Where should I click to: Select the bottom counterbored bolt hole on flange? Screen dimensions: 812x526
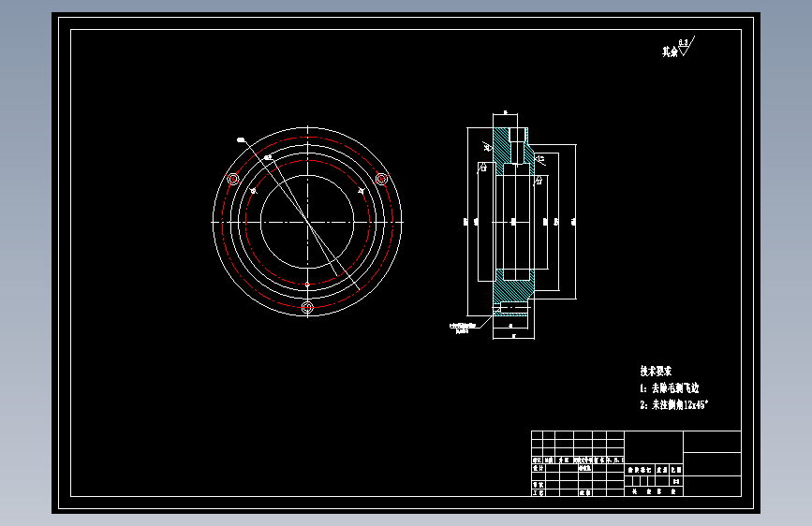tap(307, 308)
